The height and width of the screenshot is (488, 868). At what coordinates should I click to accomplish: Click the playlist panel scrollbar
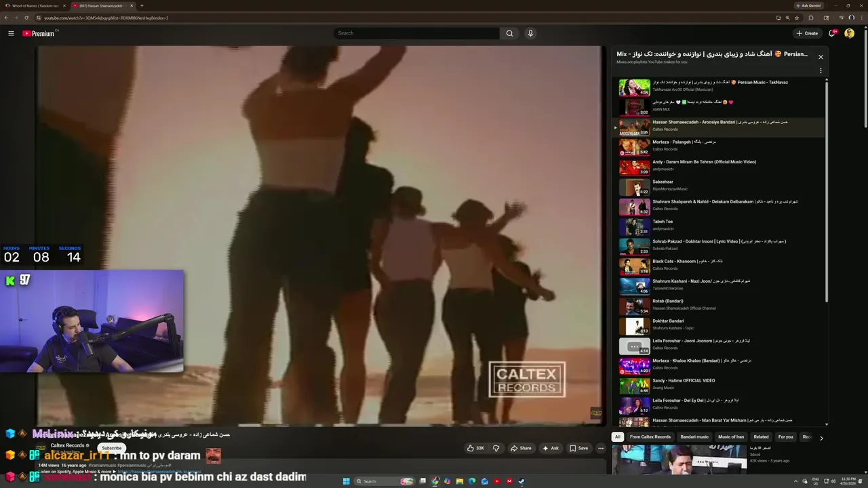coord(827,191)
